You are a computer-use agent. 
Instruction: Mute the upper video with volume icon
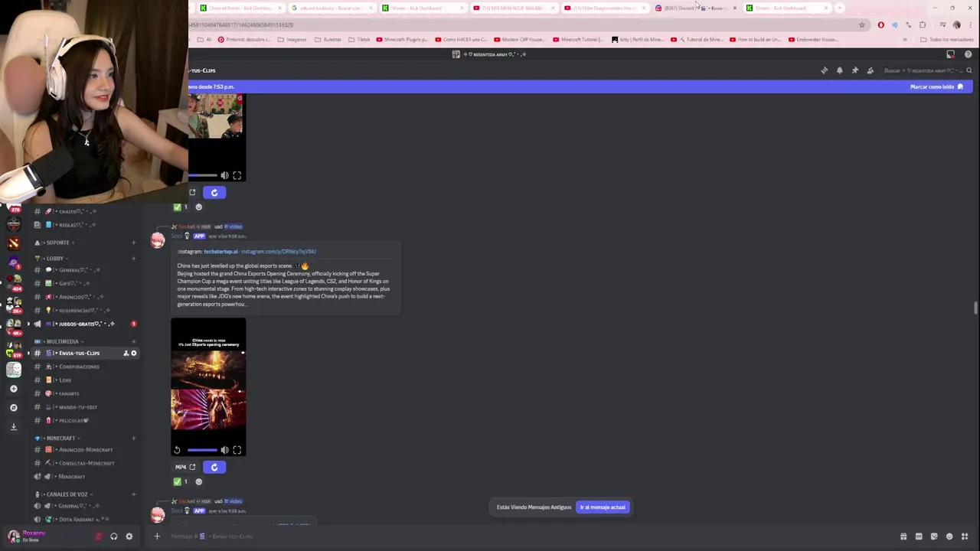(x=225, y=175)
